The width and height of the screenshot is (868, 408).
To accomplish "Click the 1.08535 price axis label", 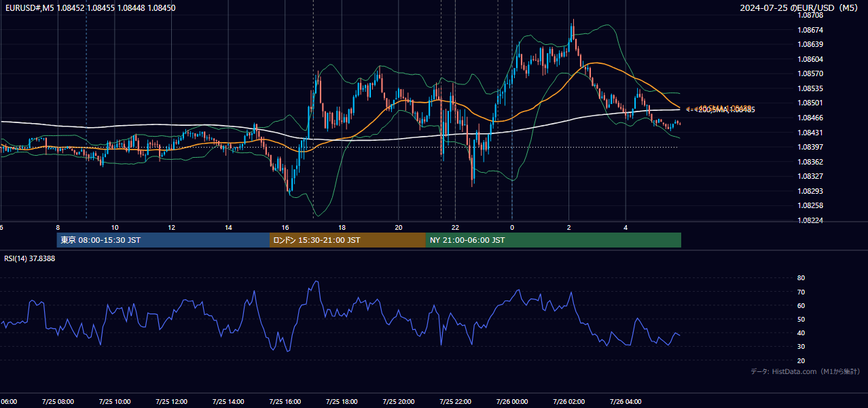I will pos(810,88).
